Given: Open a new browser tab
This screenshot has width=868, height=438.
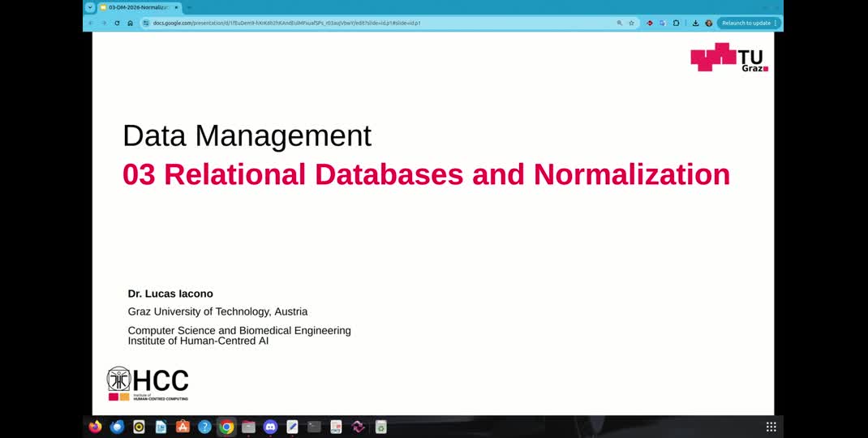Looking at the screenshot, I should pyautogui.click(x=190, y=7).
